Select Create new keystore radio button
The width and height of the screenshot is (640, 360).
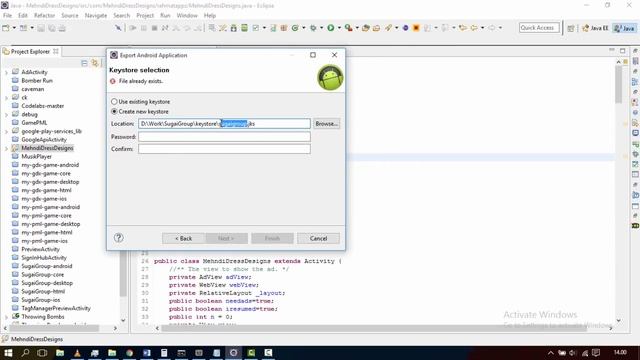click(114, 111)
